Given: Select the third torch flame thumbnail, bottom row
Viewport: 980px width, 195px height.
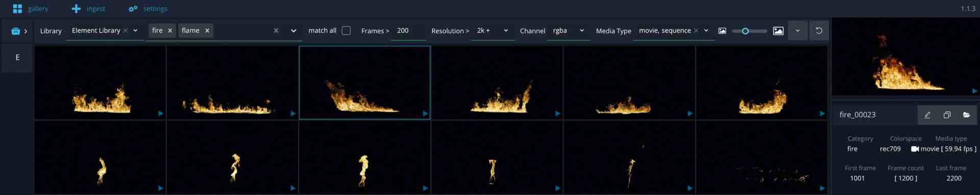Looking at the screenshot, I should pos(364,157).
